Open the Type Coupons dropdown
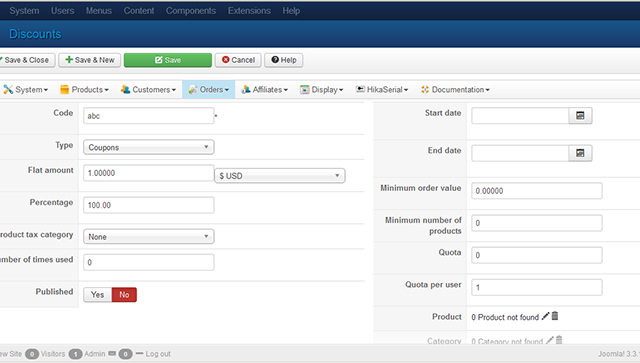Screen dimensions: 640x363 149,147
